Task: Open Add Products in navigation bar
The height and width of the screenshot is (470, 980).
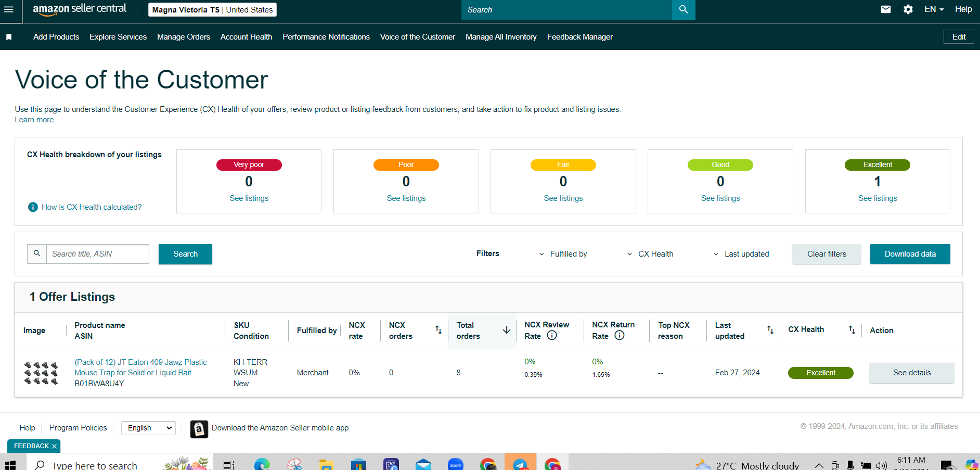Action: point(56,37)
